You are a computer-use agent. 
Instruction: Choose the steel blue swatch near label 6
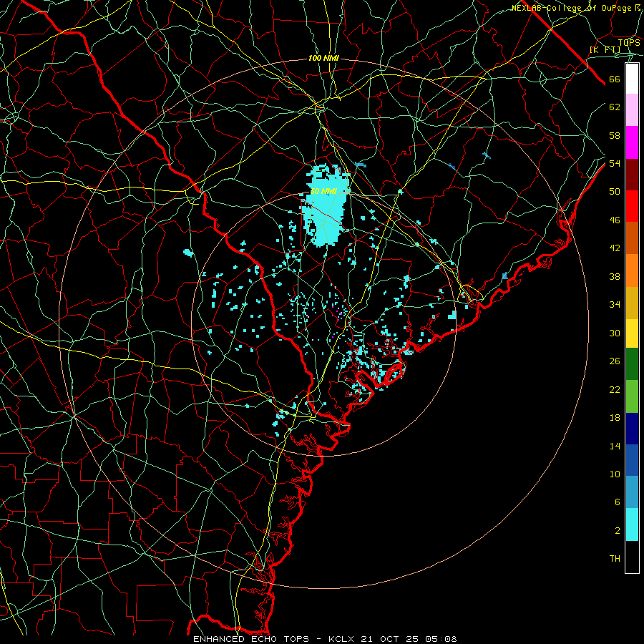click(632, 492)
